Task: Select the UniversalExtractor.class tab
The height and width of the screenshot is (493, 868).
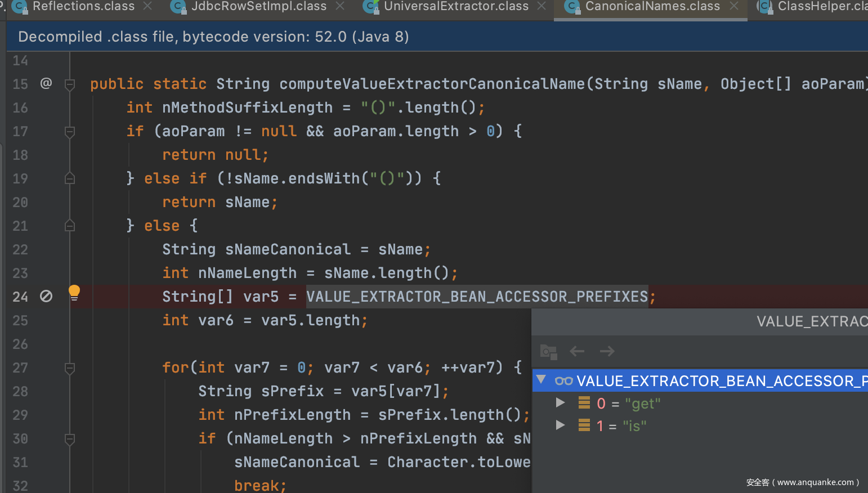Action: click(x=456, y=7)
